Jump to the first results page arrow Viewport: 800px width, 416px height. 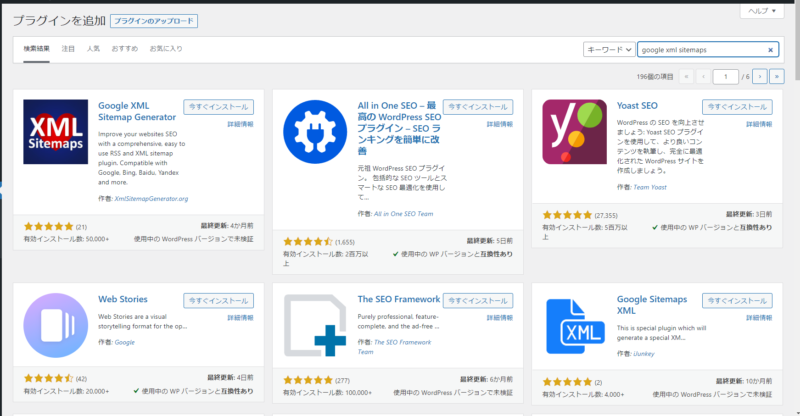pyautogui.click(x=686, y=77)
